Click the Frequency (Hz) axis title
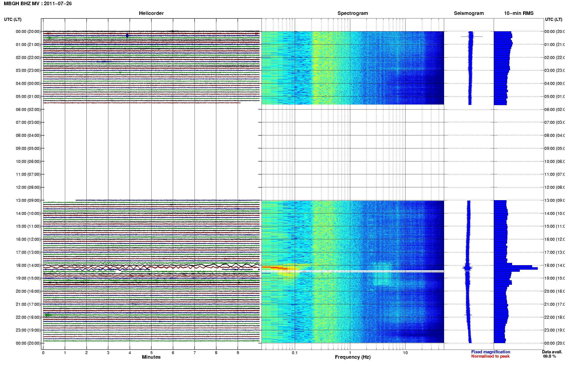 coord(353,357)
